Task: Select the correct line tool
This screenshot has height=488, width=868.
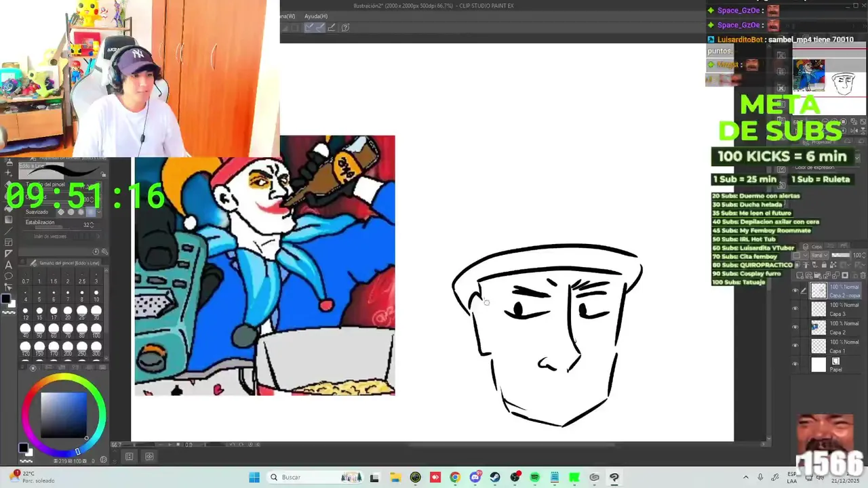Action: (8, 287)
